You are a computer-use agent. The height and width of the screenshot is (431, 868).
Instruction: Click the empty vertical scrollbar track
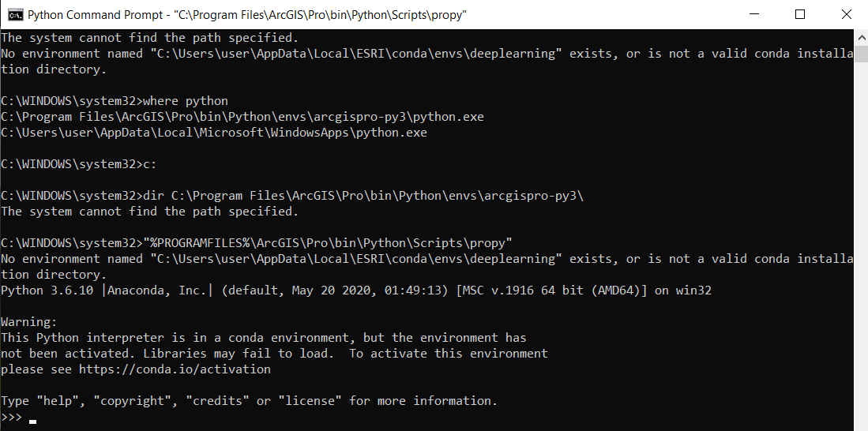pos(861,237)
